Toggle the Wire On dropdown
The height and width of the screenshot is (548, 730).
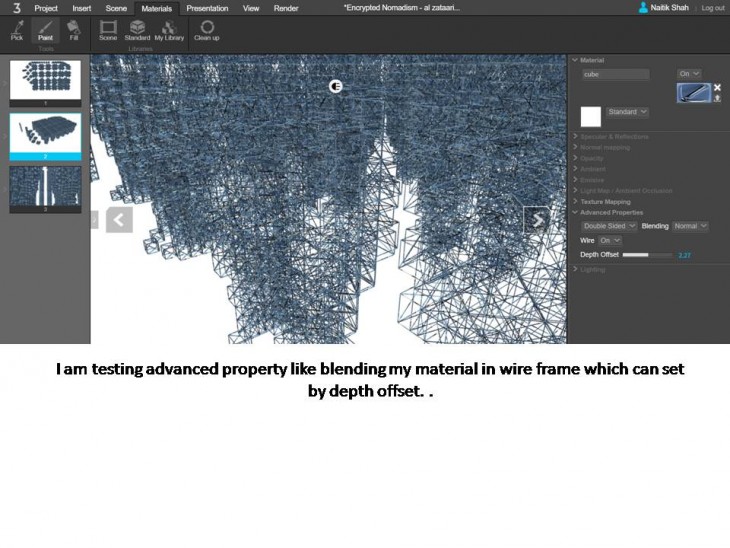click(x=610, y=240)
